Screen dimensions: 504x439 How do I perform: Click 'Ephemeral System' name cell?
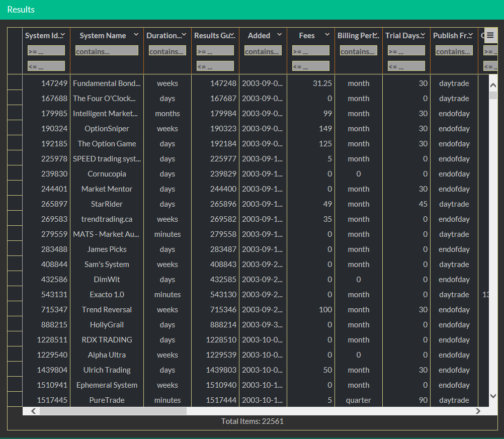107,385
